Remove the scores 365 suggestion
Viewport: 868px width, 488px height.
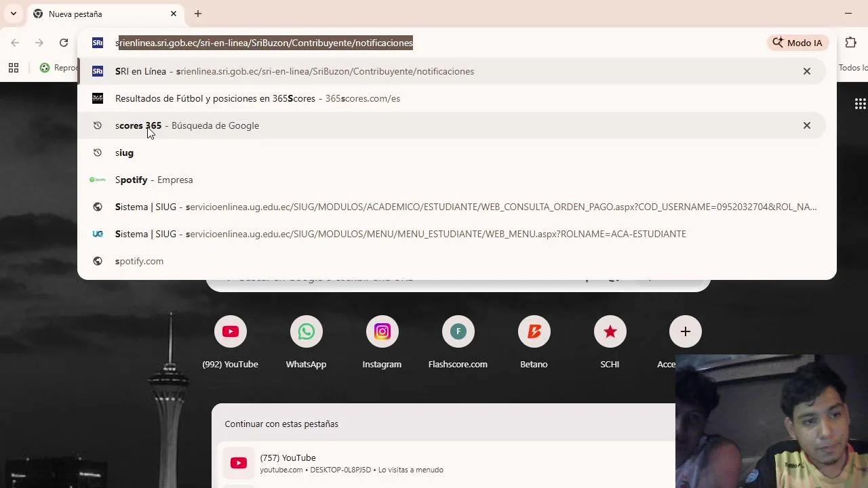[807, 125]
